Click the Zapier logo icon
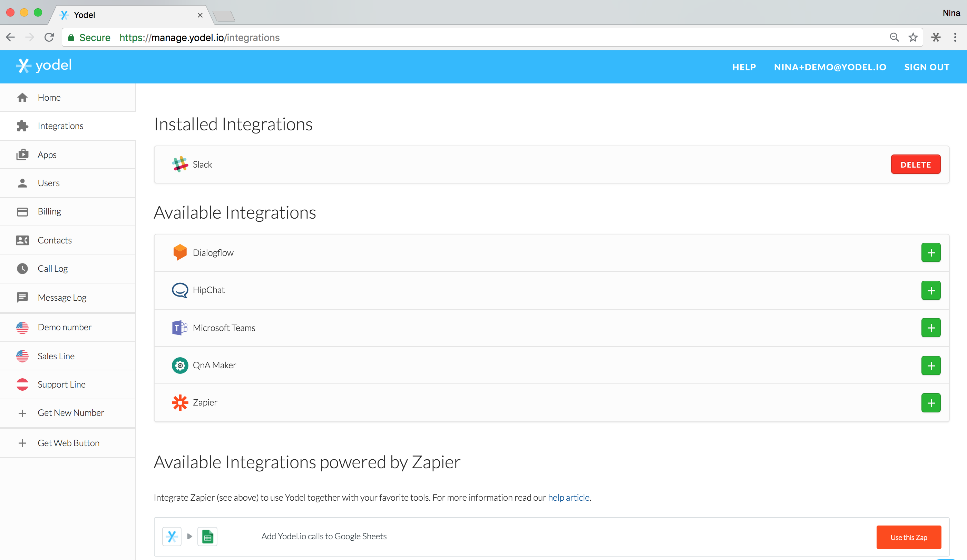967x560 pixels. tap(180, 403)
